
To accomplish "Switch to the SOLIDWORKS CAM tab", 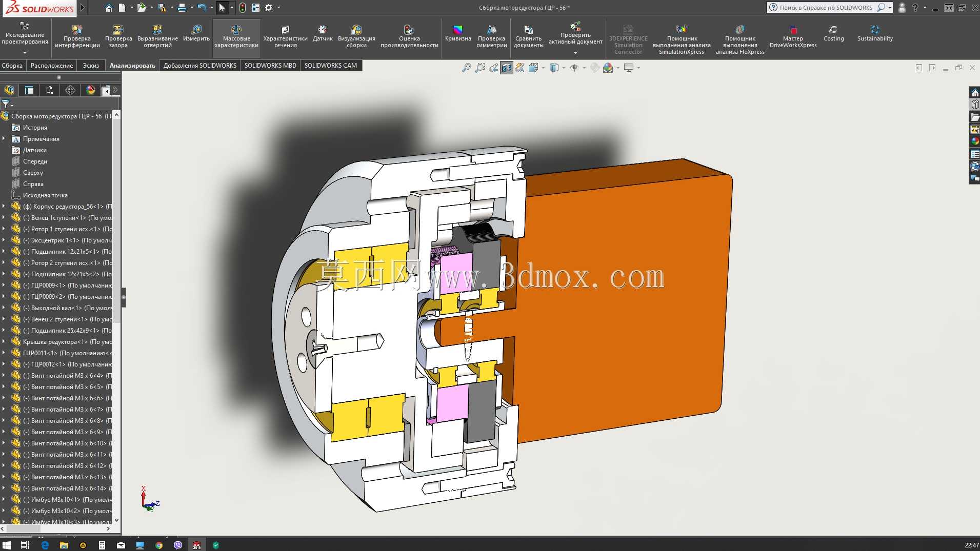I will coord(330,65).
